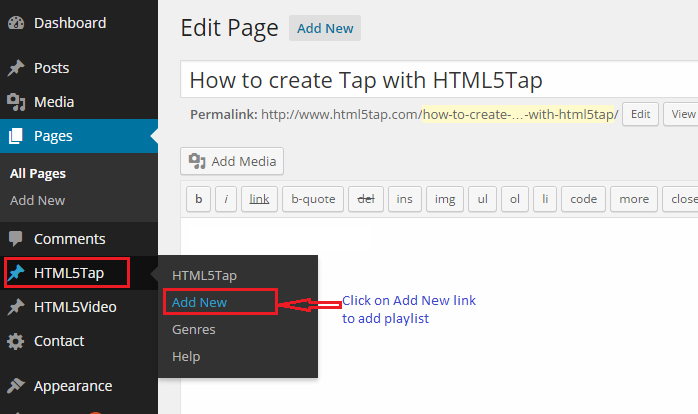698x414 pixels.
Task: Choose HTML5Tap in flyout submenu
Action: [204, 276]
